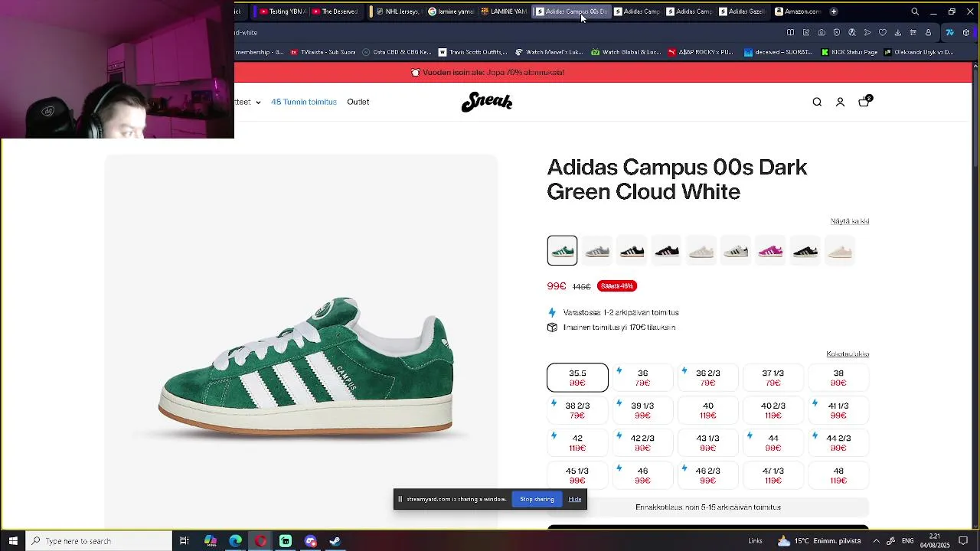Click the page vertical scrollbar

click(975, 295)
